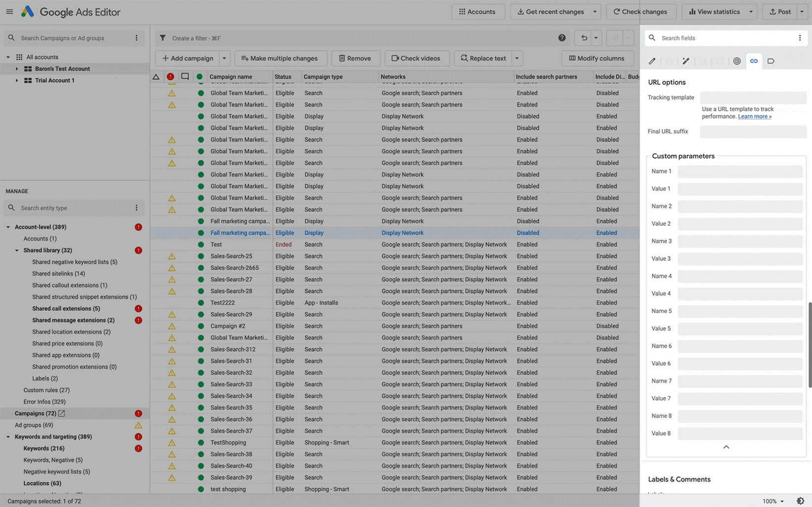Open campaign search options three-dot menu
This screenshot has width=812, height=507.
click(137, 38)
